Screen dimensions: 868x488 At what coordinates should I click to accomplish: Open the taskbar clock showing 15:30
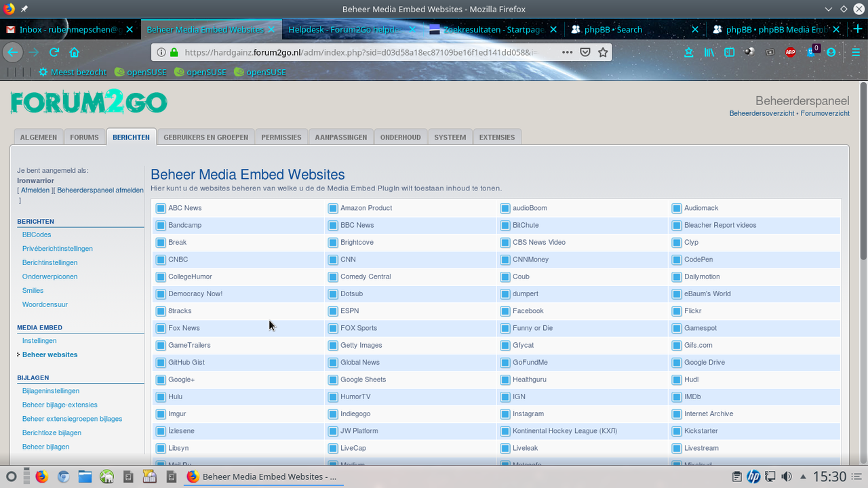pyautogui.click(x=829, y=476)
